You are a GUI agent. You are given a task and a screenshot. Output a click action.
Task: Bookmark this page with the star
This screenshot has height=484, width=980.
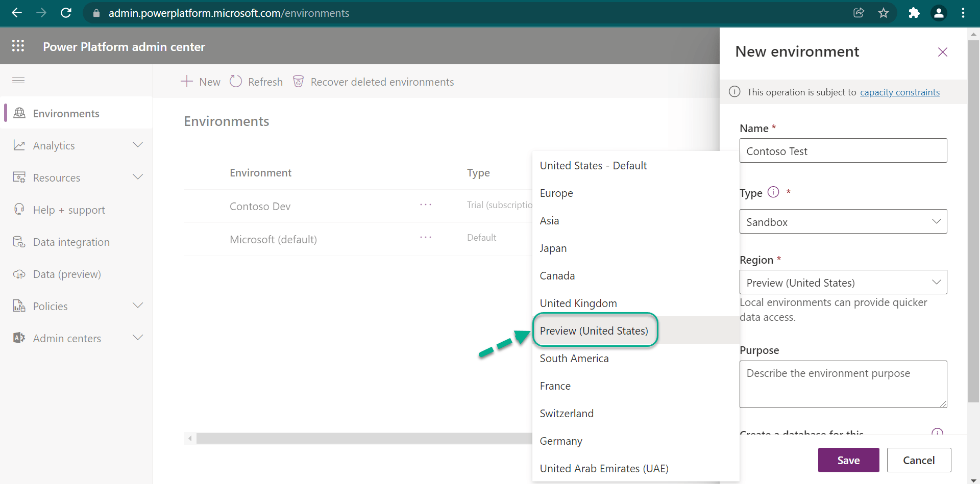click(884, 13)
